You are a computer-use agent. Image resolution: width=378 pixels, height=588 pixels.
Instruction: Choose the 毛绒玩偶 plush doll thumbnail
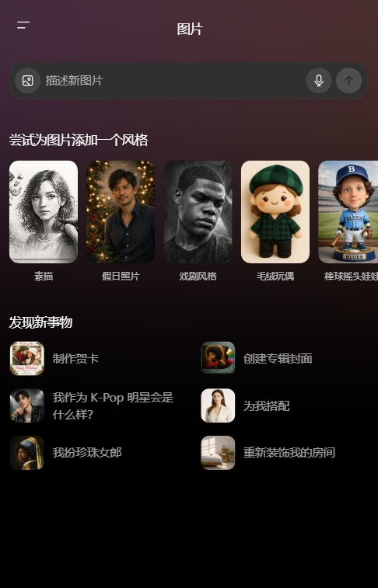[x=275, y=212]
